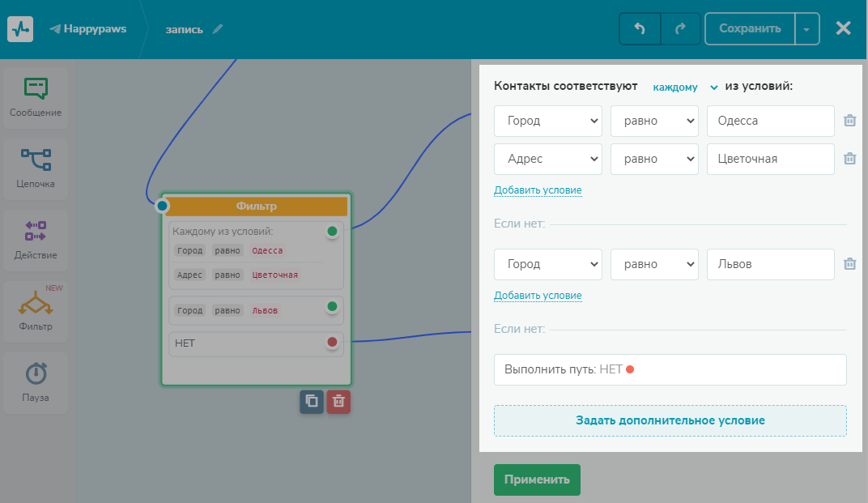Click the first Добавить условие link
The width and height of the screenshot is (868, 503).
click(538, 190)
